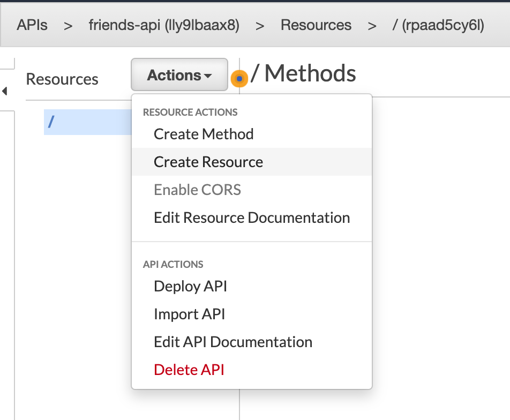Choose Create Method from the menu
Viewport: 510px width, 420px height.
coord(204,134)
